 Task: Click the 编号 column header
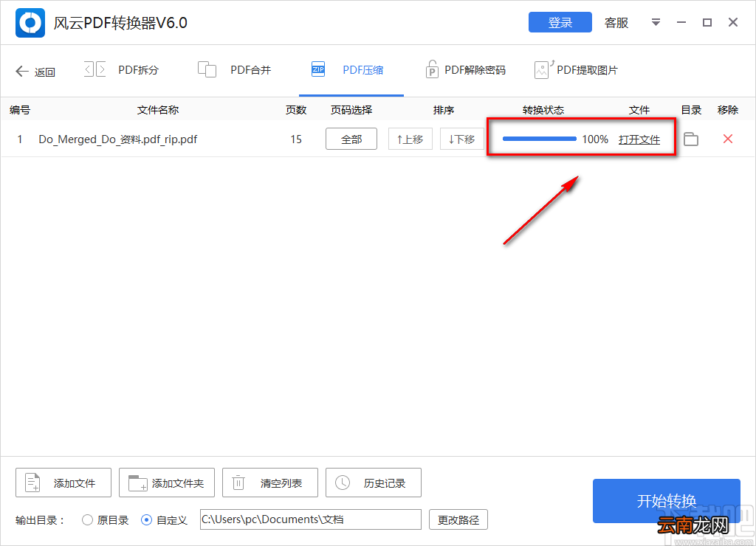pyautogui.click(x=20, y=110)
